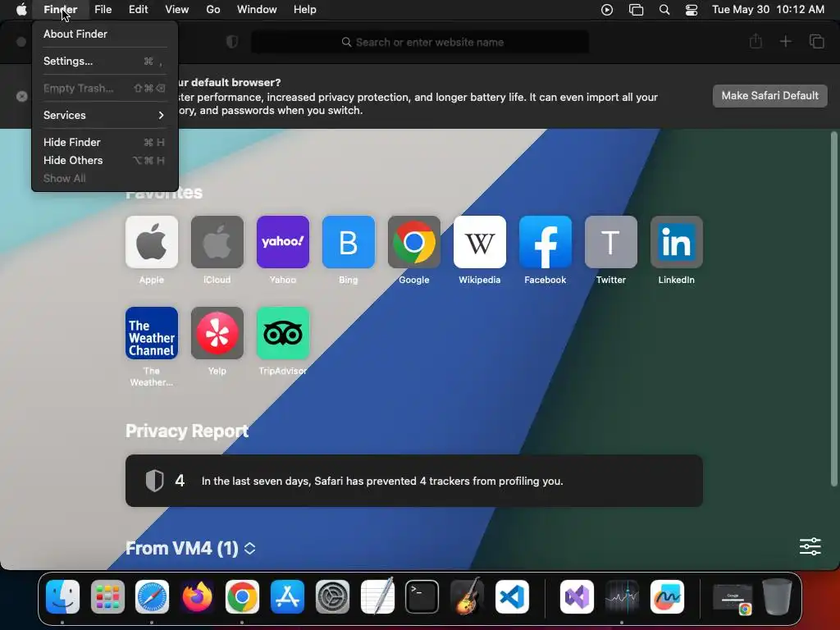Viewport: 840px width, 630px height.
Task: Click the Safari page vertical scrollbar
Action: 833,309
